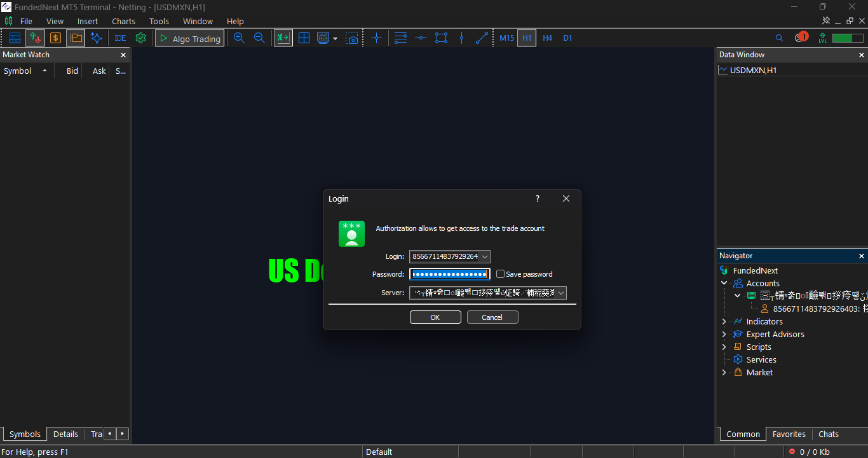
Task: Expand the Market node in Navigator
Action: click(724, 372)
